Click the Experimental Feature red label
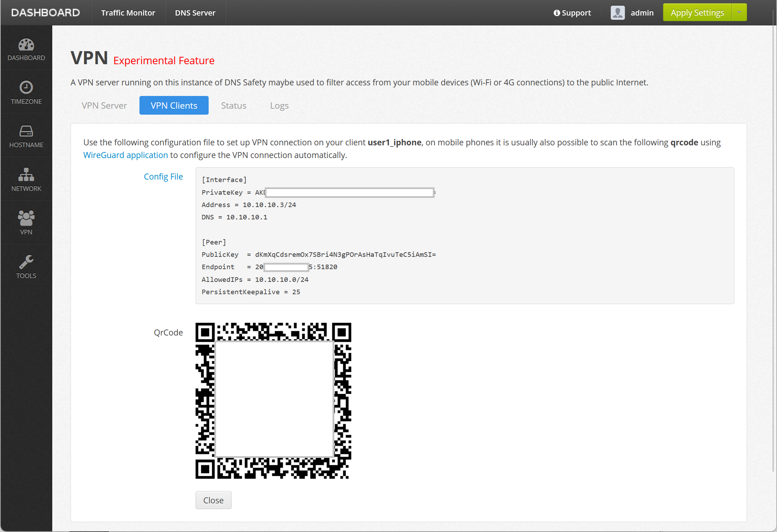 pos(164,60)
